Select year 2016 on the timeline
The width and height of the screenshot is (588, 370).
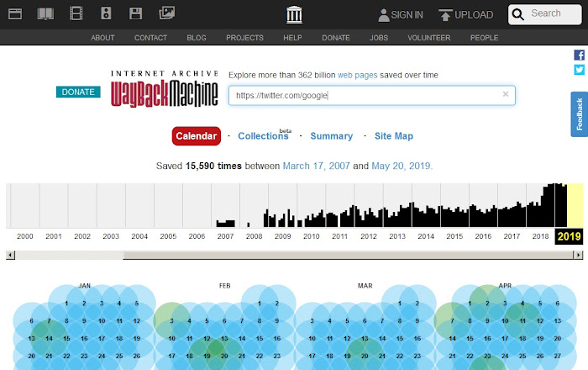[483, 236]
